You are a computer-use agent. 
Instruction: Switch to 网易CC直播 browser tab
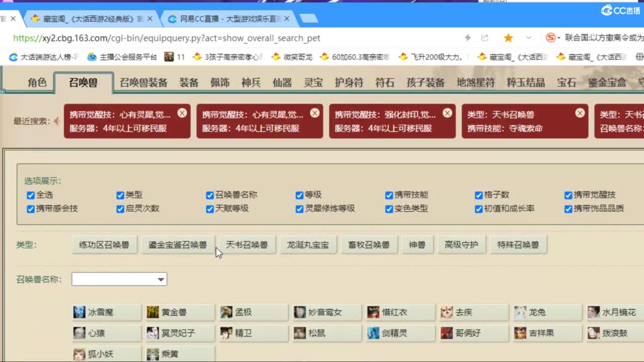click(x=229, y=19)
